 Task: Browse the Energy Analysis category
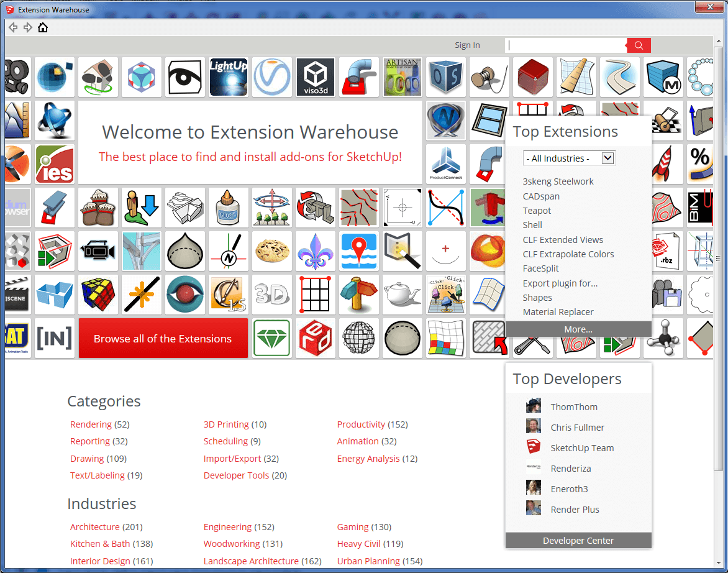(x=368, y=459)
